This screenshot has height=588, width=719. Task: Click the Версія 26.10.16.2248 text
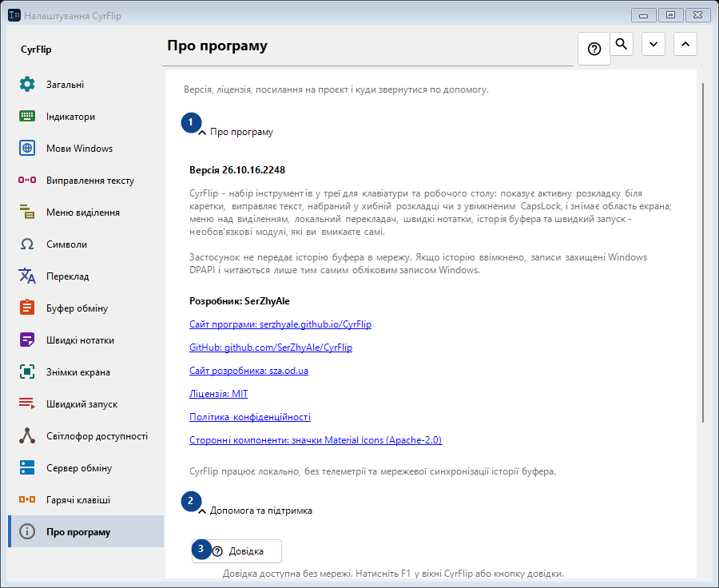[x=237, y=170]
